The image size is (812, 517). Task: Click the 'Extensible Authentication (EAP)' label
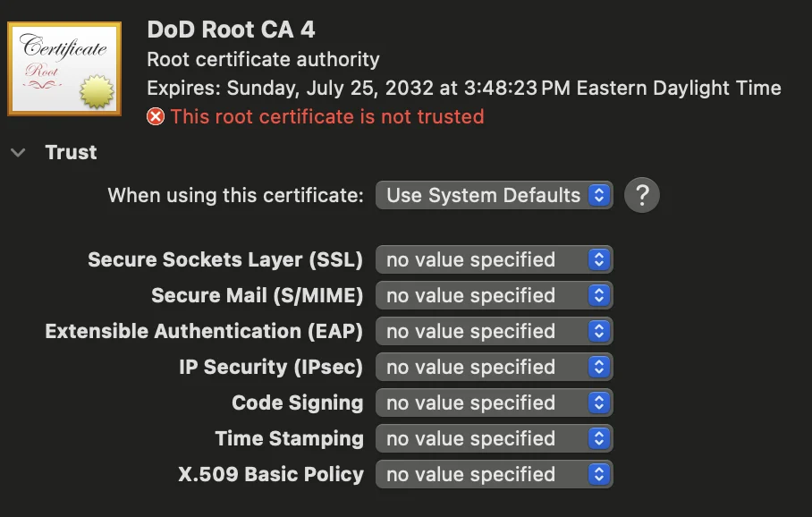tap(204, 331)
